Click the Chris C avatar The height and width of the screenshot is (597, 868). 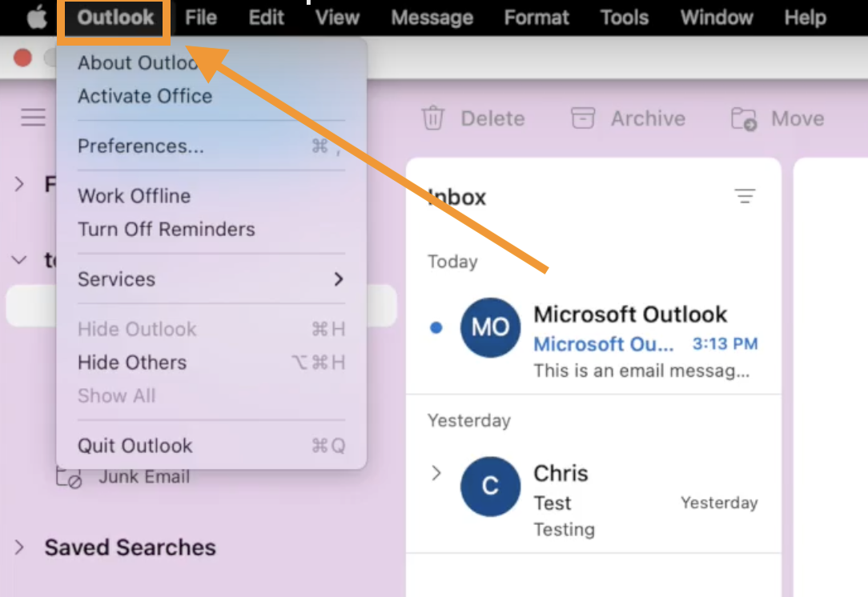point(490,487)
